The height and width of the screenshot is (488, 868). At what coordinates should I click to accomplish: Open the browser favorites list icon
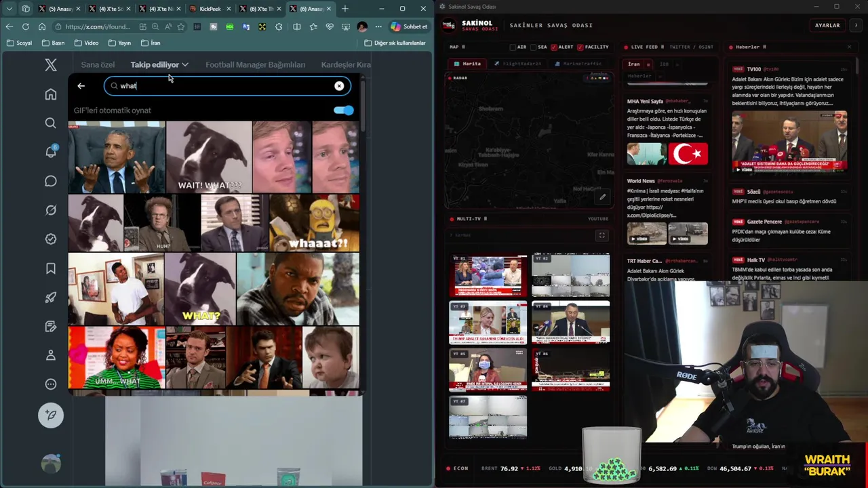313,26
